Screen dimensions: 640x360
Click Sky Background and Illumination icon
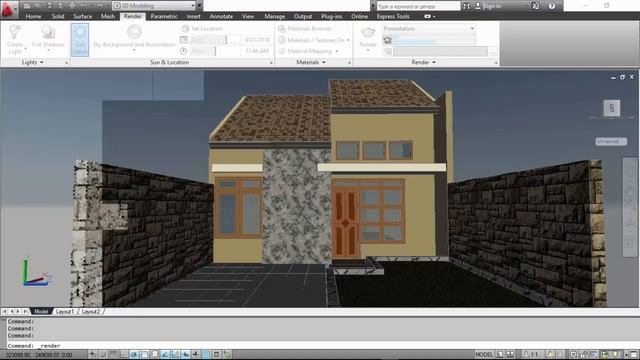point(134,32)
